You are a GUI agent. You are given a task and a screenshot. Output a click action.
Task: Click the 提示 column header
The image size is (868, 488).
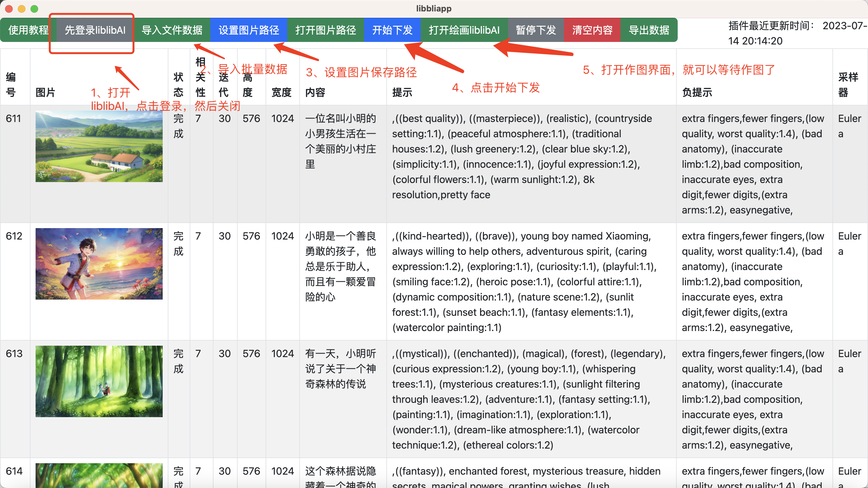pyautogui.click(x=402, y=92)
